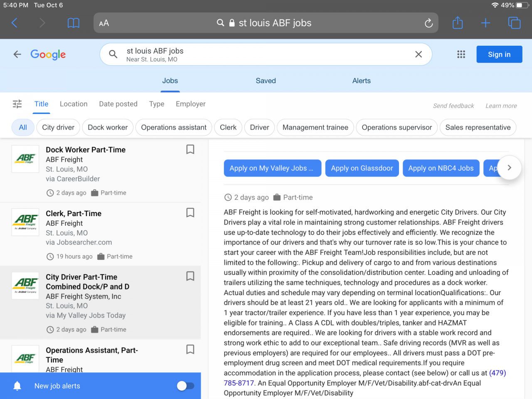Switch to the Alerts tab
The height and width of the screenshot is (399, 532).
pos(361,81)
